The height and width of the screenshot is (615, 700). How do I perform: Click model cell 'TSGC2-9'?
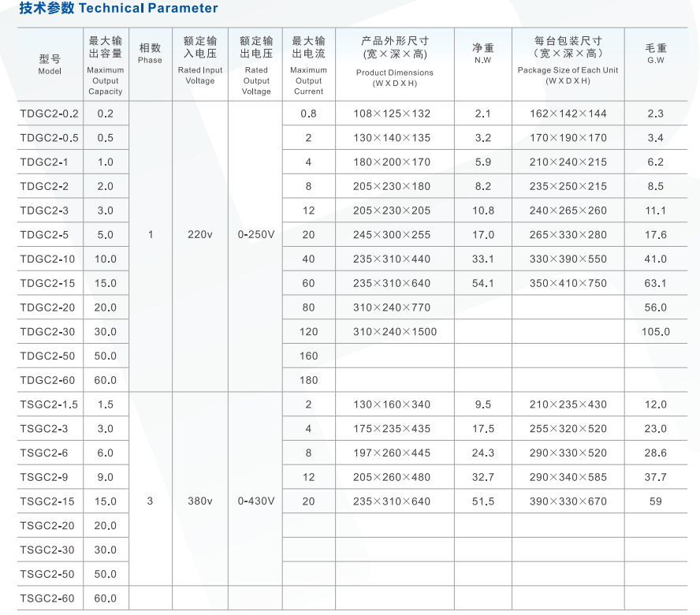point(44,477)
